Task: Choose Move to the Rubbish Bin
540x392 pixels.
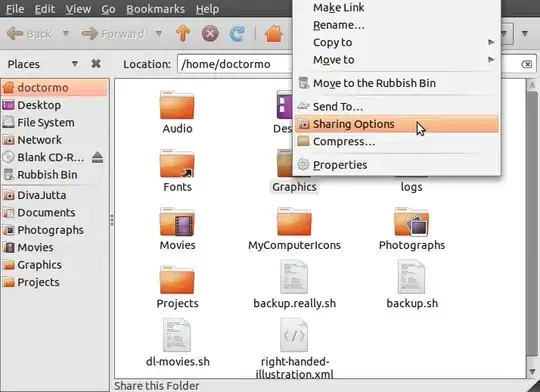Action: tap(396, 83)
